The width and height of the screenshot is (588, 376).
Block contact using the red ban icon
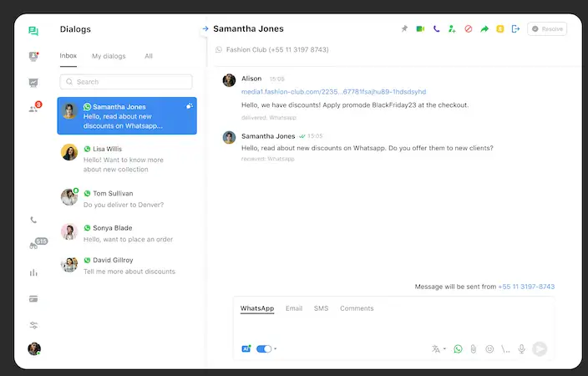[x=468, y=29]
